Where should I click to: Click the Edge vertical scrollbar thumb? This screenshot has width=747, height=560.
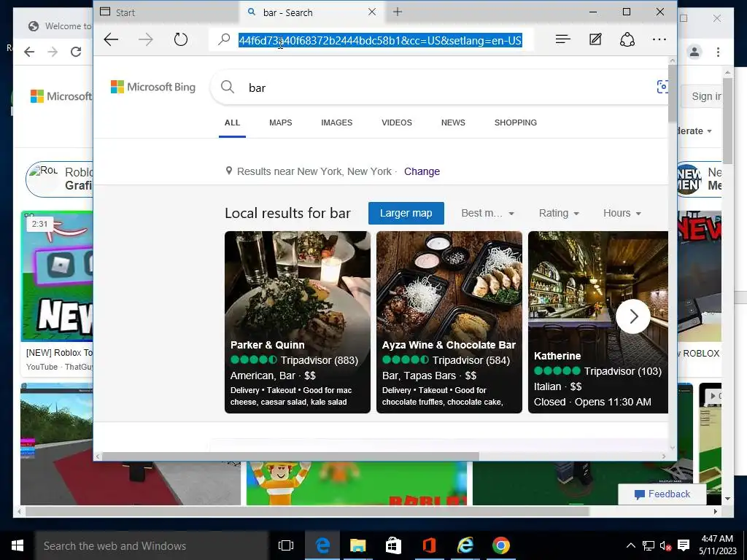[672, 93]
